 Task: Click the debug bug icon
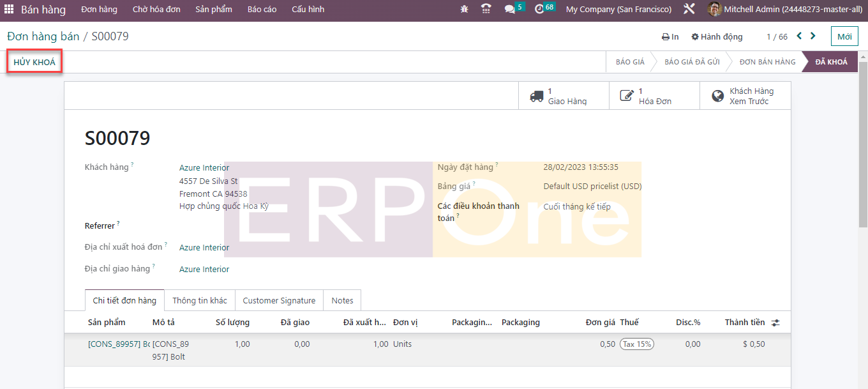point(464,10)
